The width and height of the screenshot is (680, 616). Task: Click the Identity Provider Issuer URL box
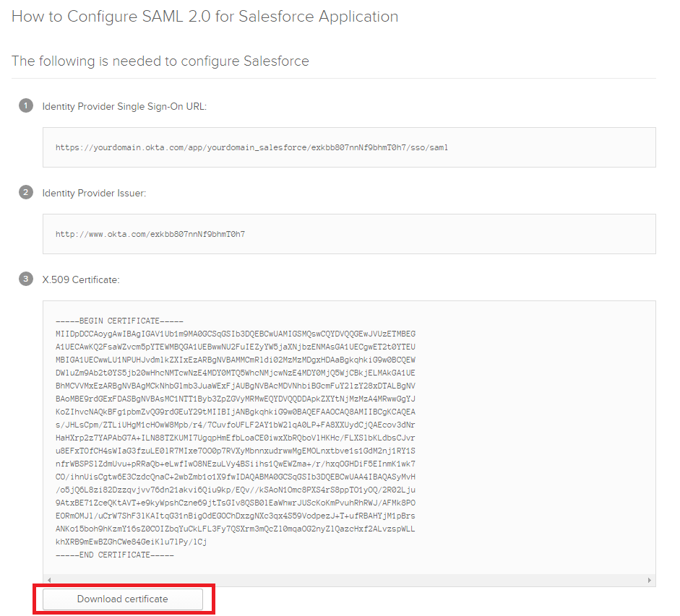[x=349, y=234]
